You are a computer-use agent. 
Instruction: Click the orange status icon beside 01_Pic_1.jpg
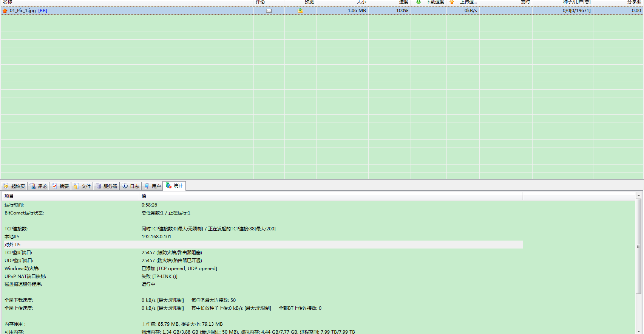coord(5,11)
